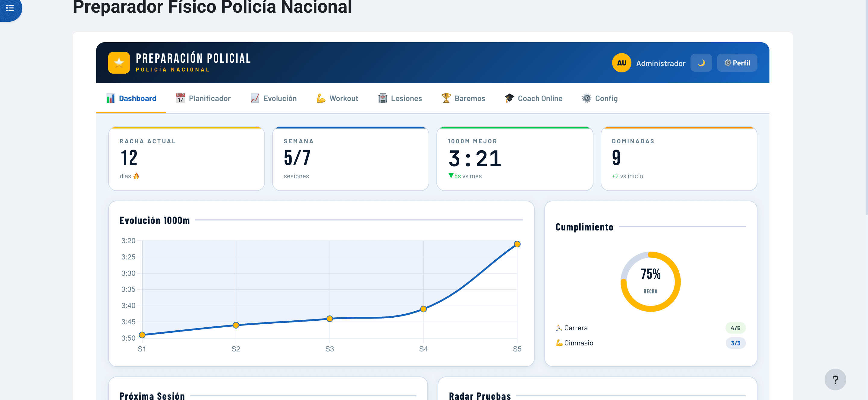
Task: Click the gear icon beside Config
Action: [x=587, y=98]
